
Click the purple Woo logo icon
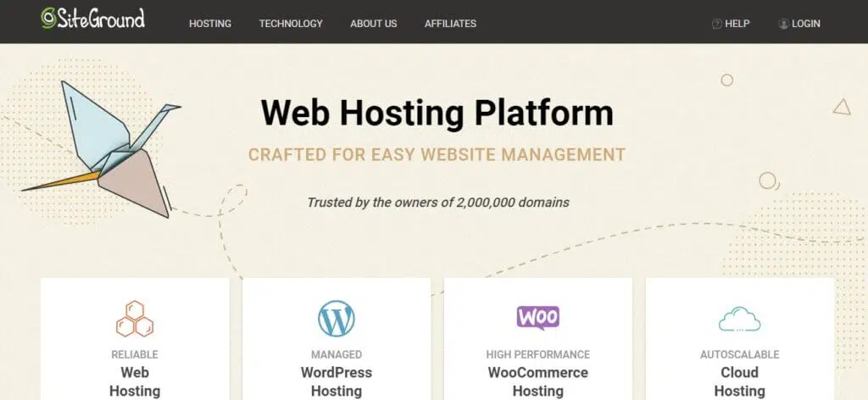538,318
